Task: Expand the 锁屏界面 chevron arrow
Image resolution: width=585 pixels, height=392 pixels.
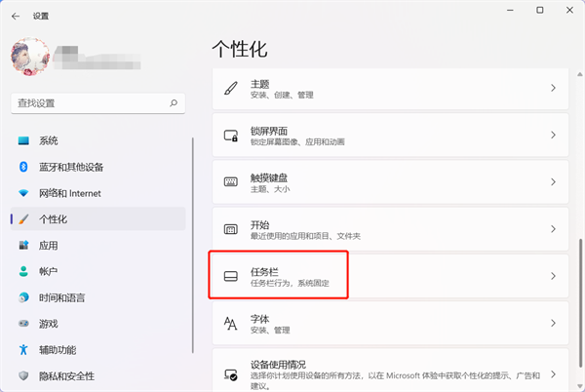Action: [553, 136]
